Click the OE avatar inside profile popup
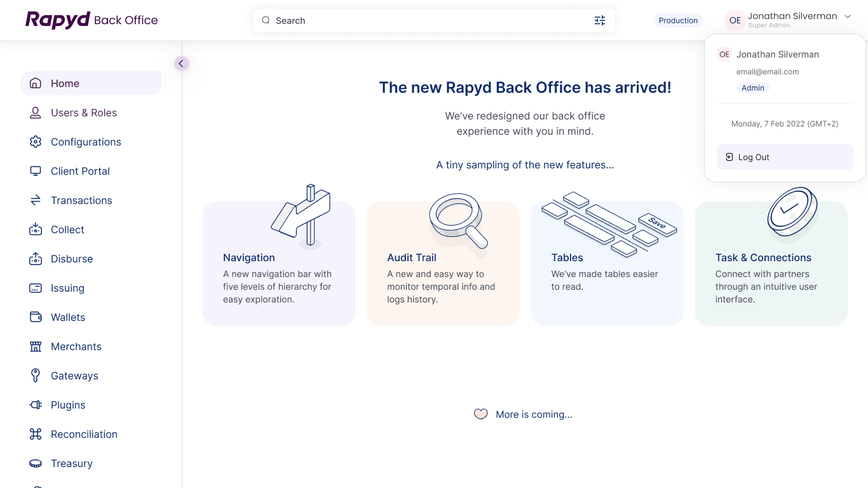Image resolution: width=868 pixels, height=488 pixels. point(724,55)
